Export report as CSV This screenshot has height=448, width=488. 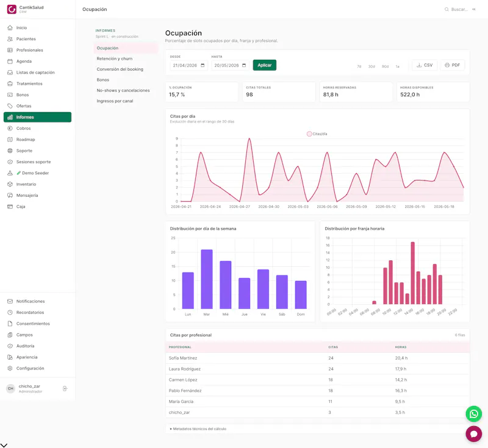click(x=425, y=65)
